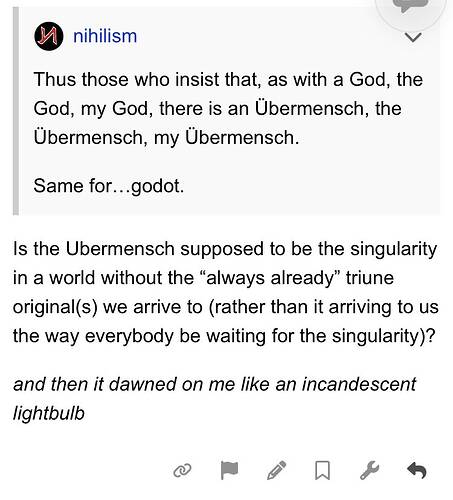Image resolution: width=453 pixels, height=500 pixels.
Task: Reply to the post with the arrow icon
Action: [x=417, y=470]
